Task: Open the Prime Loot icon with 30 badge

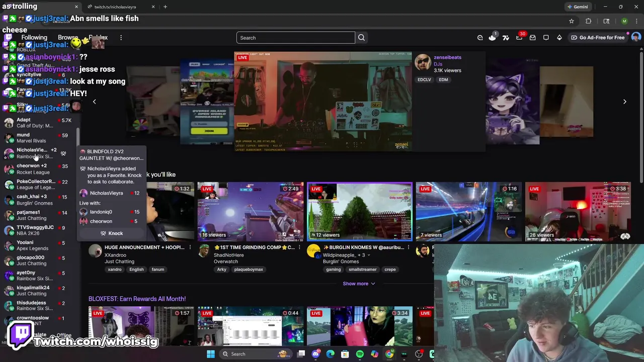Action: pos(519,38)
